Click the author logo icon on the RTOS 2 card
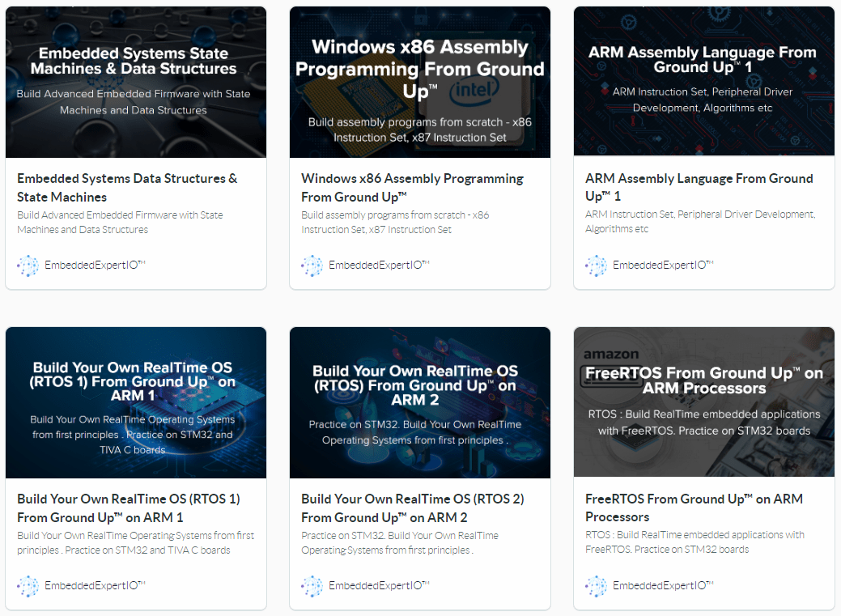841x616 pixels. [312, 586]
